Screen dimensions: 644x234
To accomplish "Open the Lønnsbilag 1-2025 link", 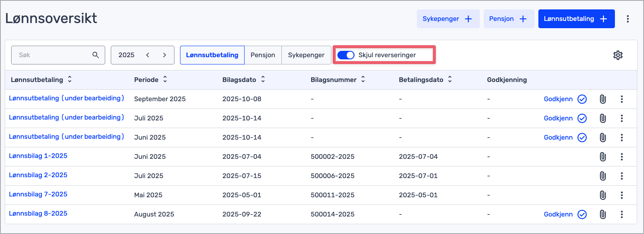I will [x=38, y=156].
